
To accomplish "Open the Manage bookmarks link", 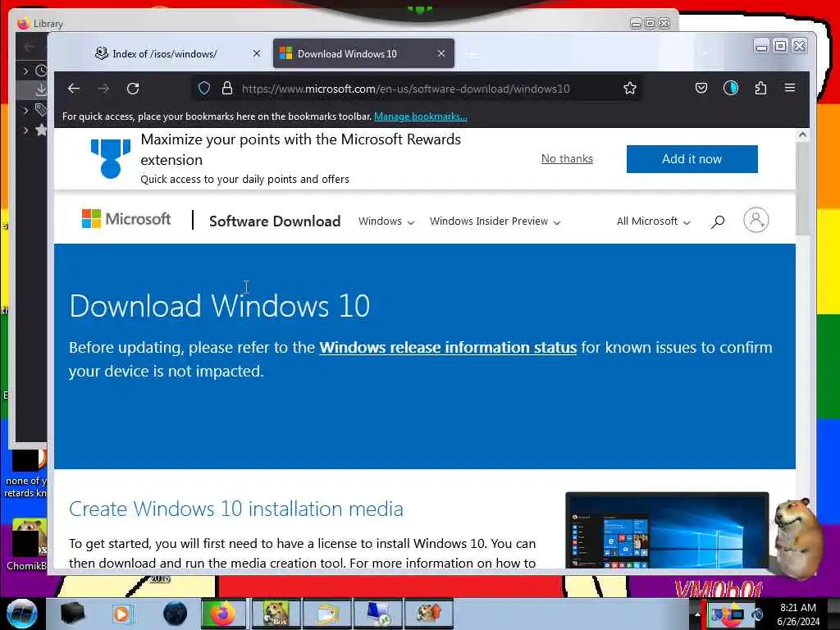I will pyautogui.click(x=421, y=116).
